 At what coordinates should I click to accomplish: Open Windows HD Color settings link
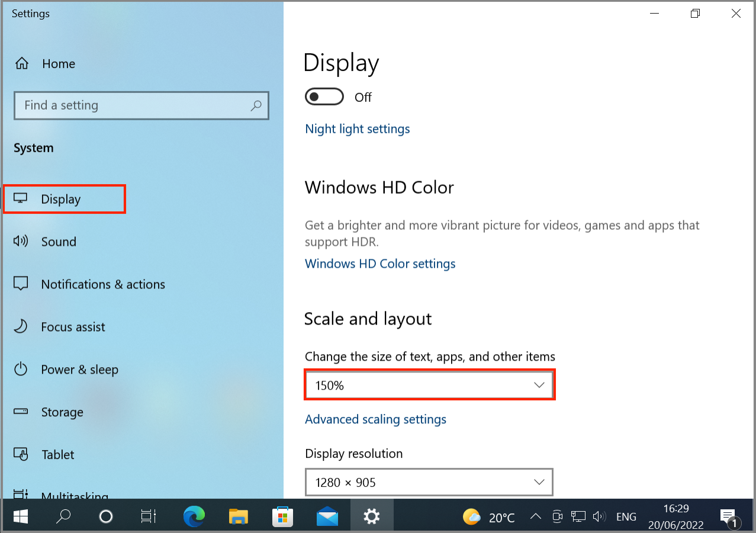point(380,264)
